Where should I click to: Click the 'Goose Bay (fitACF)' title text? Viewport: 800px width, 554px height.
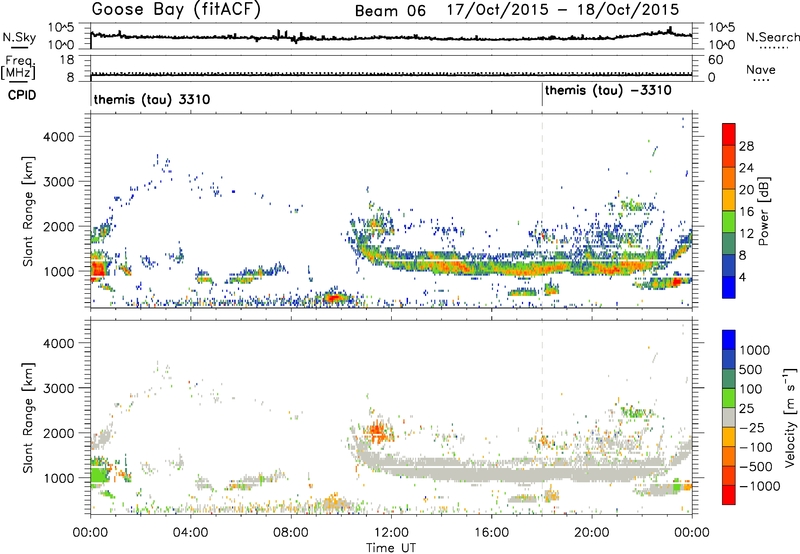pos(176,10)
